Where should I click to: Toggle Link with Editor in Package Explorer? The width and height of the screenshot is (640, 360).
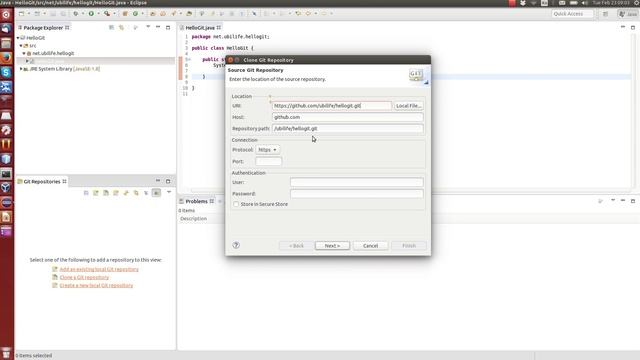coord(121,27)
